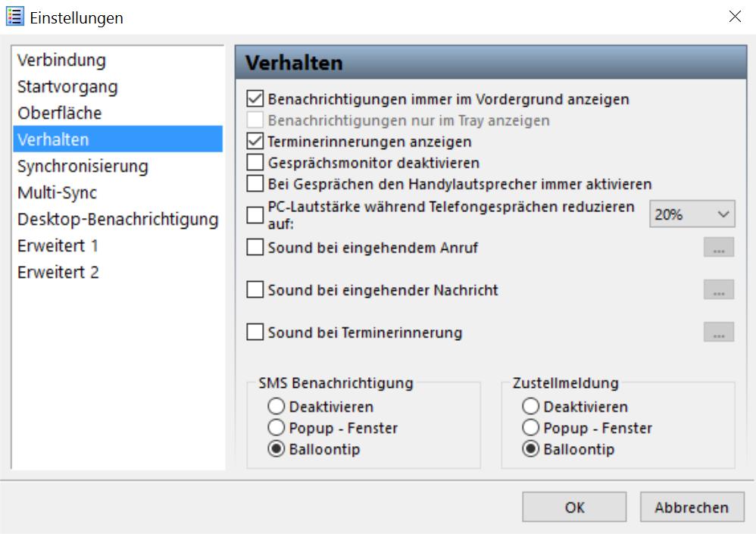This screenshot has height=534, width=756.
Task: Toggle Terminerinnerungen anzeigen checkbox
Action: coord(255,141)
